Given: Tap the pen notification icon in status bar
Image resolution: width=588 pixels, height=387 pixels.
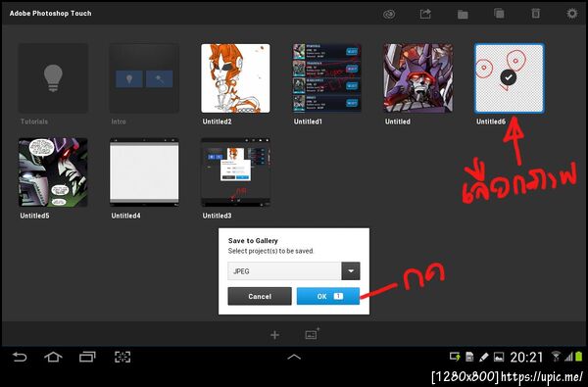Looking at the screenshot, I should pyautogui.click(x=484, y=357).
